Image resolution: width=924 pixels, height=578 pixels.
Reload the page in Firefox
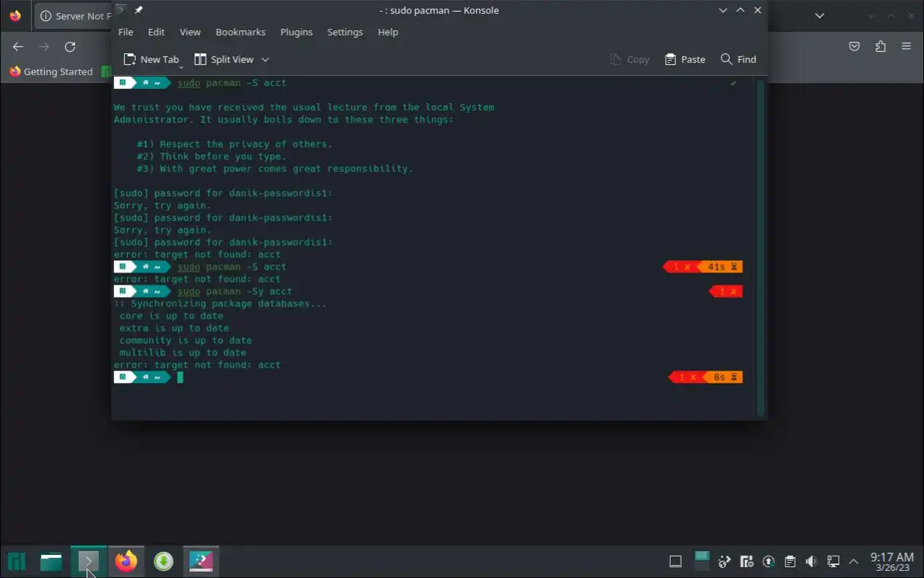[x=70, y=46]
